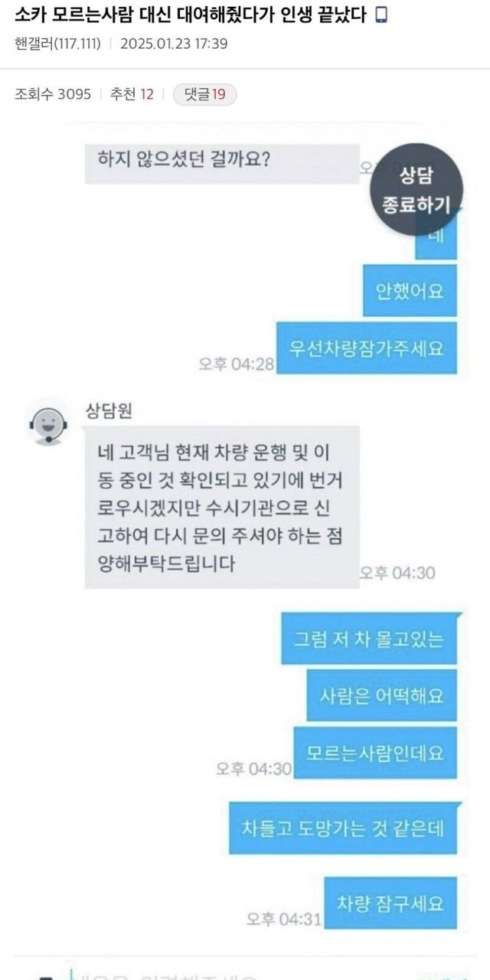Select the 우선차량잠가주세요 message bubble
490x980 pixels.
point(367,348)
